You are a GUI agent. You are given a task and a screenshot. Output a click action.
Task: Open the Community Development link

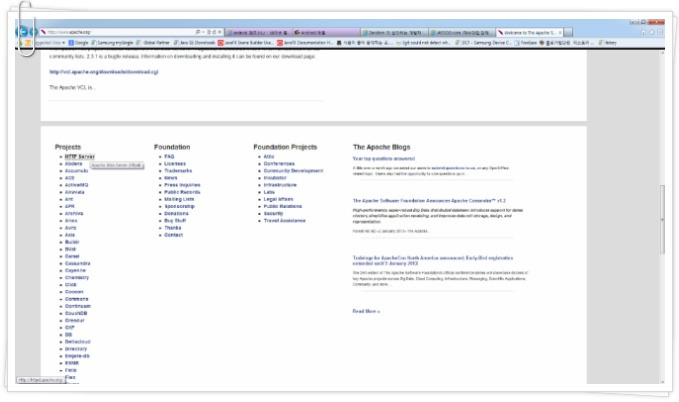click(x=293, y=171)
